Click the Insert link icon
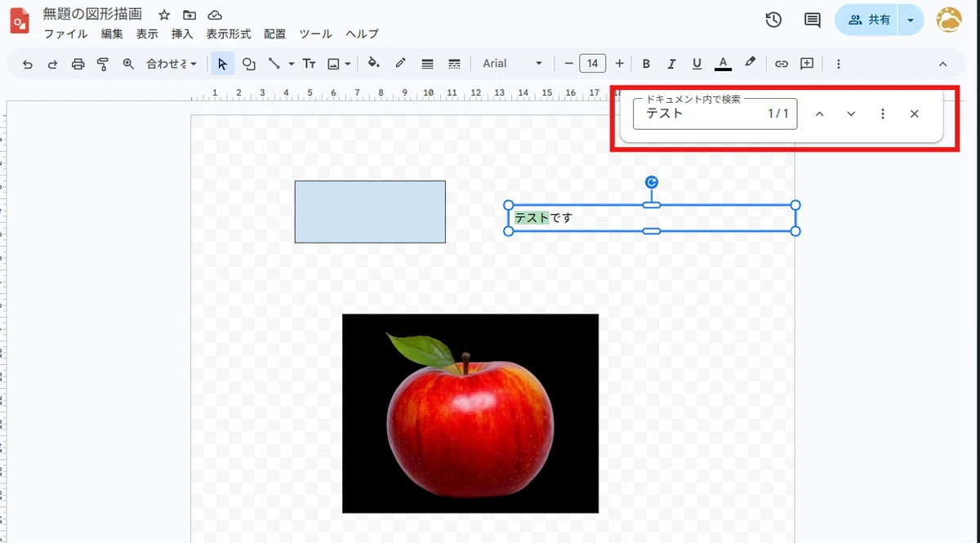Image resolution: width=980 pixels, height=543 pixels. [782, 64]
